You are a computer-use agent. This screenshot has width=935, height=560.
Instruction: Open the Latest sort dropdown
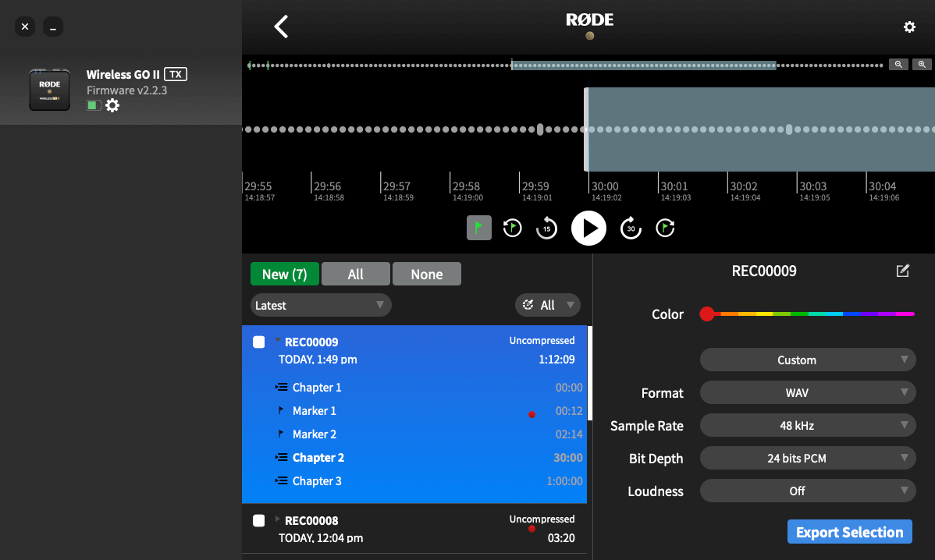coord(320,306)
